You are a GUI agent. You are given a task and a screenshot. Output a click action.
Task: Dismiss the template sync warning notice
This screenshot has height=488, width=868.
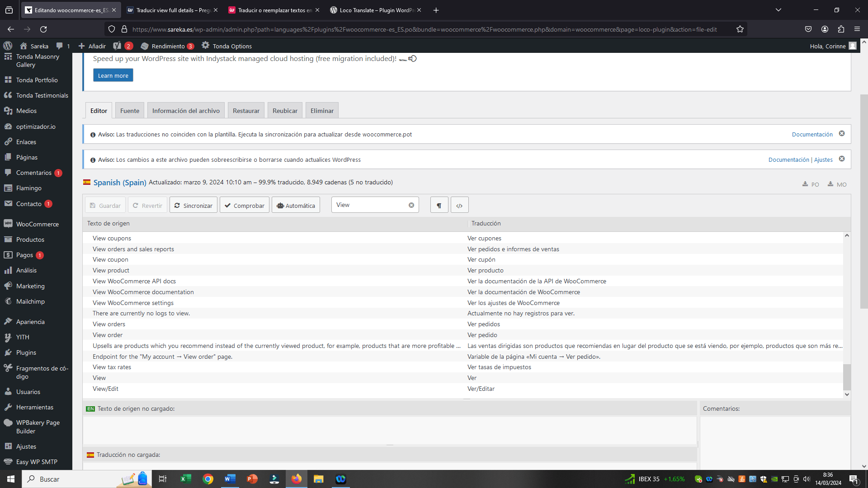(x=842, y=134)
